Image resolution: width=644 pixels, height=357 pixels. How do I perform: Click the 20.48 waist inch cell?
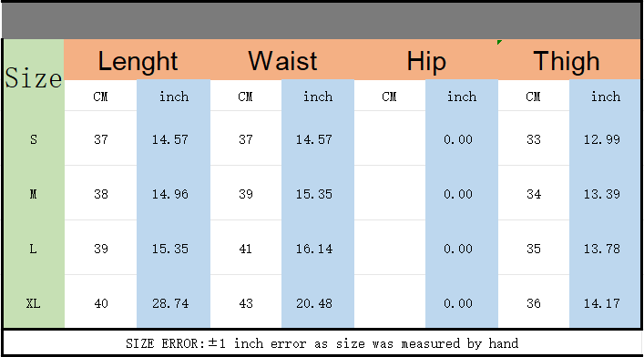(x=318, y=302)
